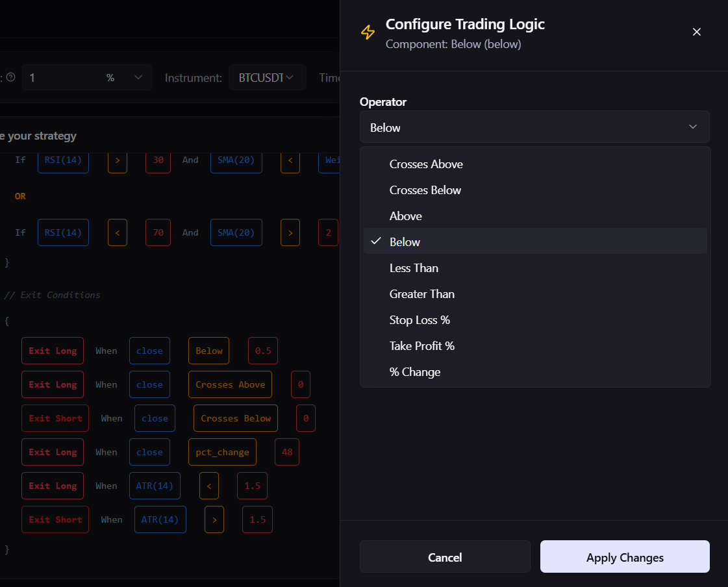Viewport: 728px width, 587px height.
Task: Choose the Above operator option
Action: pyautogui.click(x=535, y=216)
